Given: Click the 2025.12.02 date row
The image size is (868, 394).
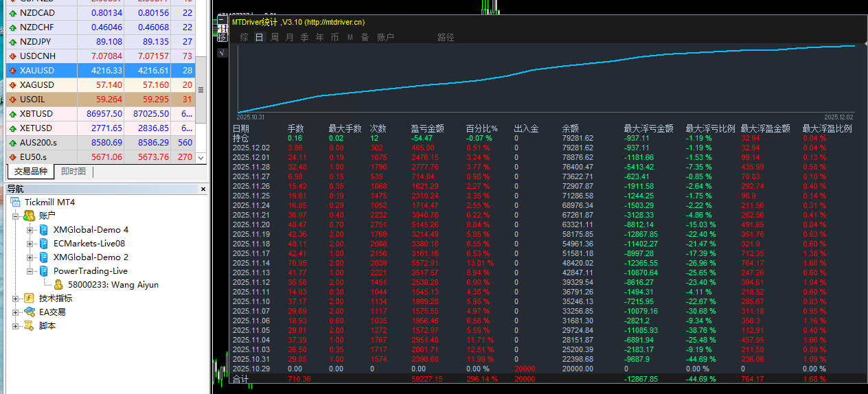Looking at the screenshot, I should (x=251, y=148).
